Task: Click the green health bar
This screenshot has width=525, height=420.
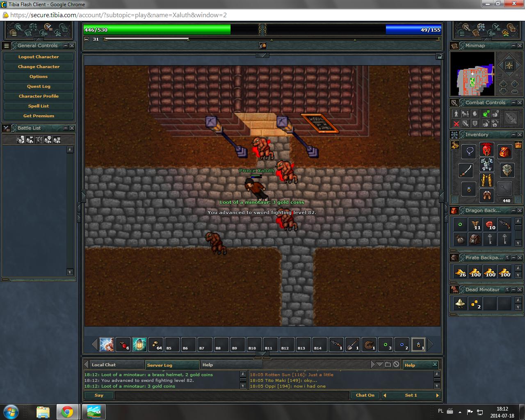Action: pyautogui.click(x=157, y=30)
